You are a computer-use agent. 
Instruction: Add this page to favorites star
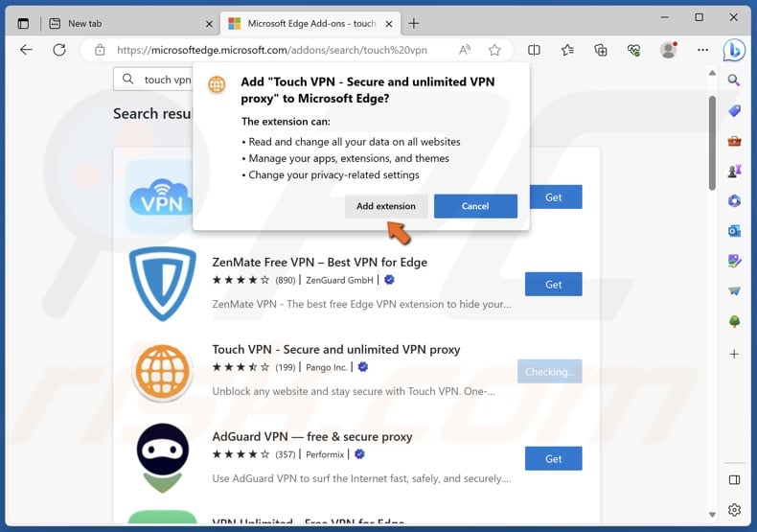click(494, 50)
